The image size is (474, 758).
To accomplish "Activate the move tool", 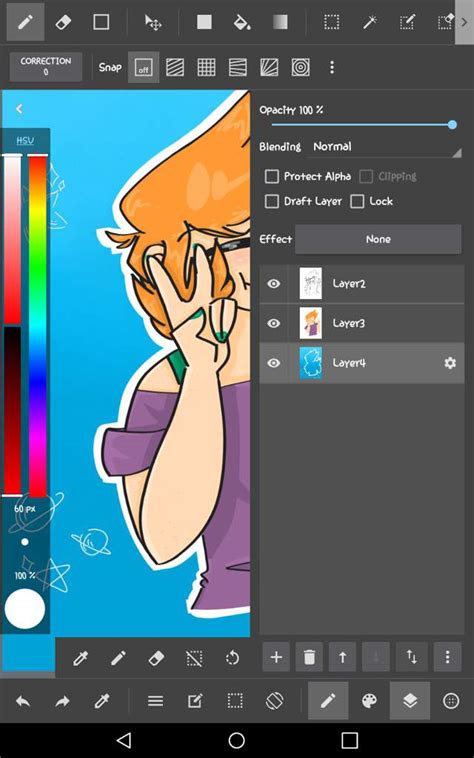I will (153, 22).
